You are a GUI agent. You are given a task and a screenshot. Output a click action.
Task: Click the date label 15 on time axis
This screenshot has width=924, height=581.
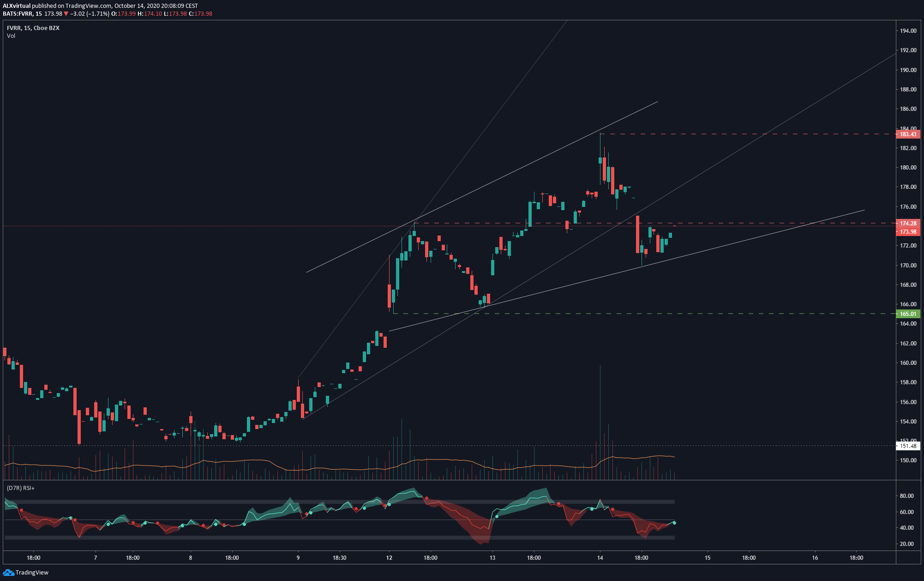(x=708, y=558)
